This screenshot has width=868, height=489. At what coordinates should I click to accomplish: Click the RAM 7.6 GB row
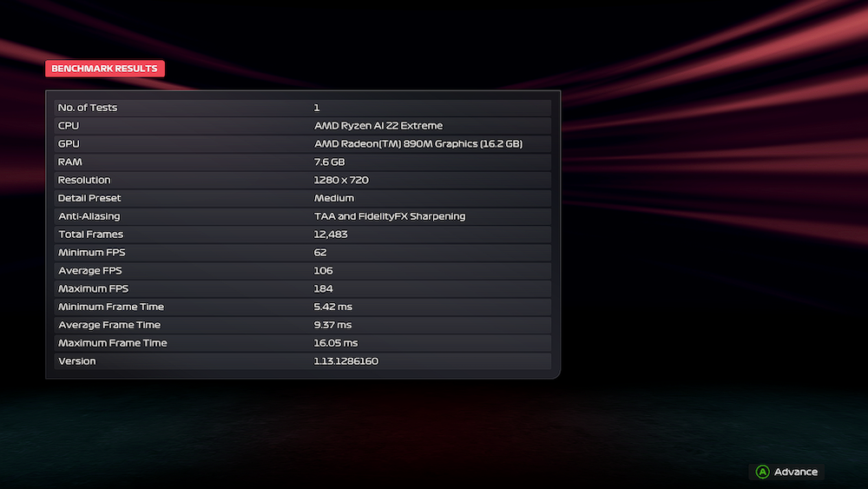click(302, 162)
